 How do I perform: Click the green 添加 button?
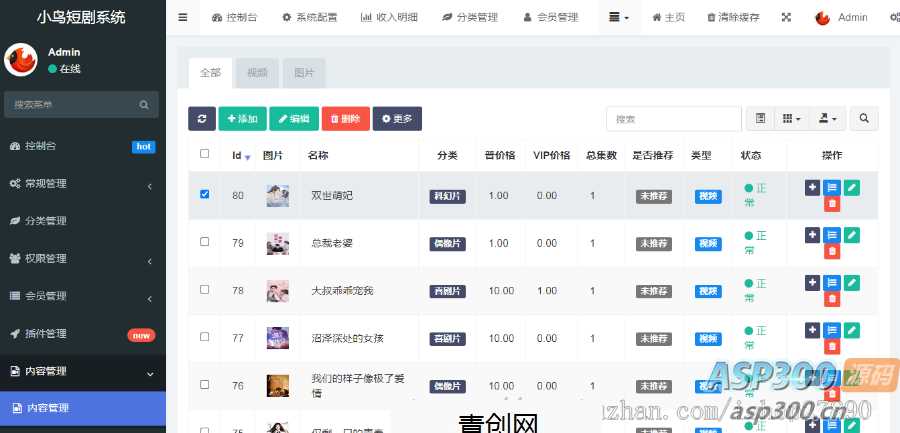click(x=242, y=119)
